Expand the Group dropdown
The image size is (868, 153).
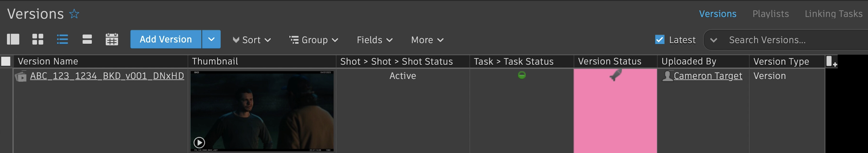(314, 40)
